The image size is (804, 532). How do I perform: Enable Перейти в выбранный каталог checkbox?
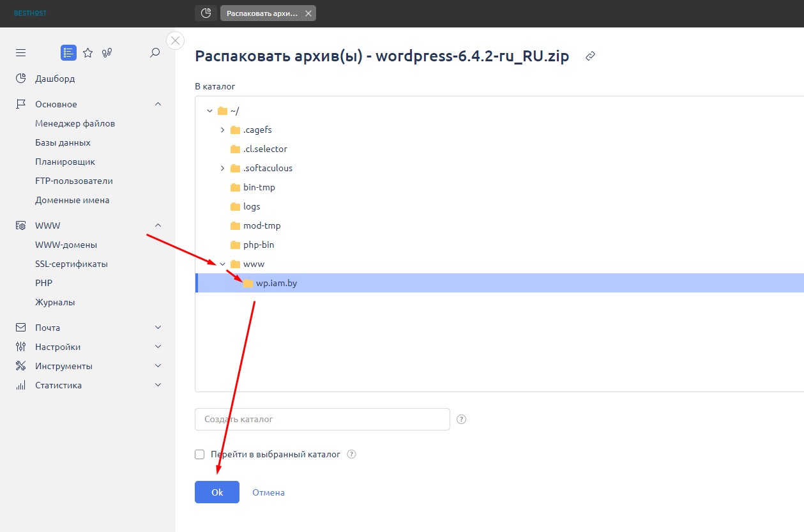coord(200,455)
